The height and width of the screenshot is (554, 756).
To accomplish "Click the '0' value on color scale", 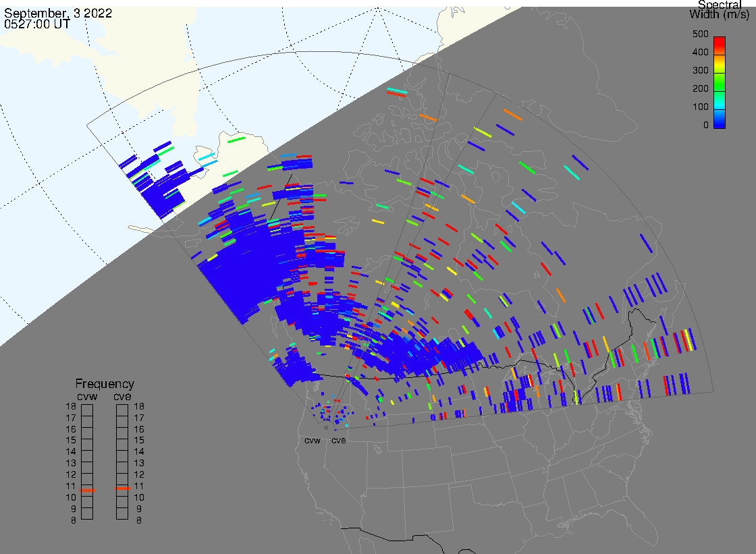I will coord(706,126).
